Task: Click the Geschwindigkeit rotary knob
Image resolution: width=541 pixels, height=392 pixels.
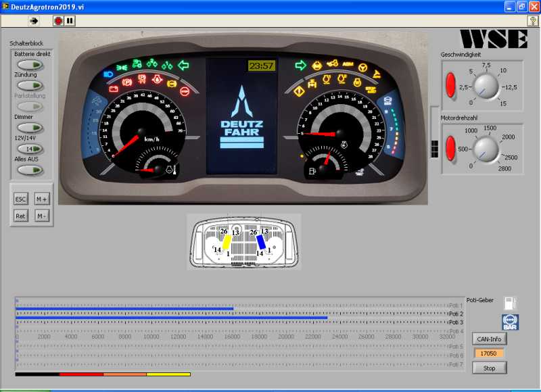Action: coord(486,87)
